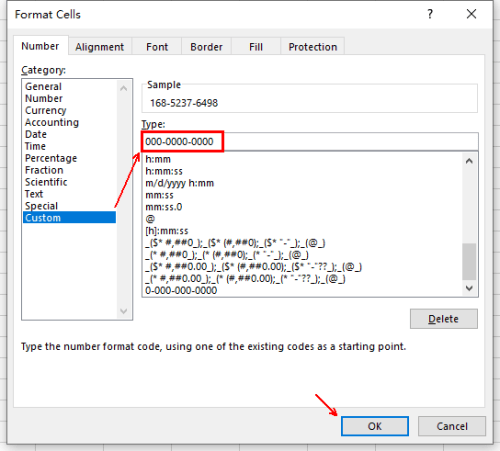Image resolution: width=500 pixels, height=451 pixels.
Task: Click the Type list scroll down arrow
Action: tap(469, 288)
